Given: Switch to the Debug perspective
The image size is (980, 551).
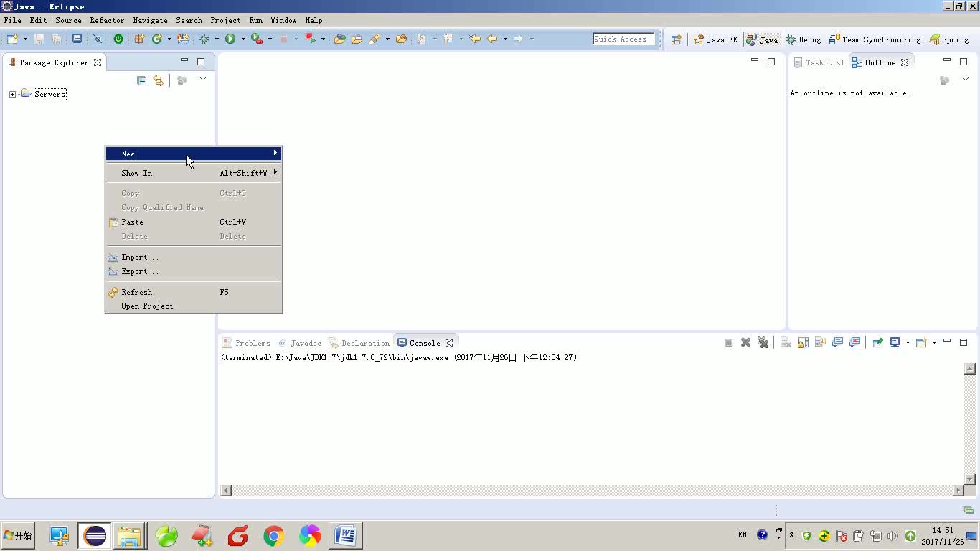Looking at the screenshot, I should click(x=804, y=39).
